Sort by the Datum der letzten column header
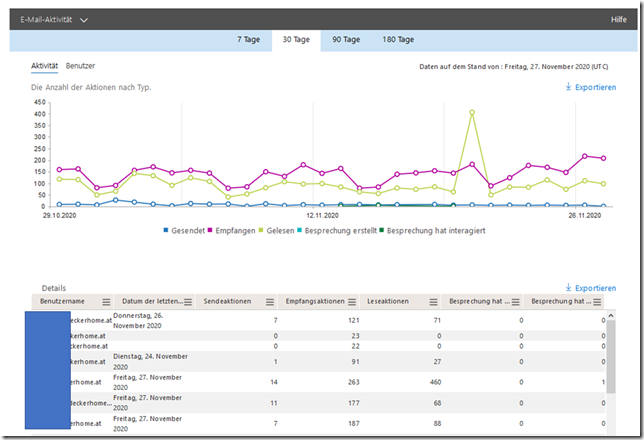The height and width of the screenshot is (440, 644). point(152,301)
